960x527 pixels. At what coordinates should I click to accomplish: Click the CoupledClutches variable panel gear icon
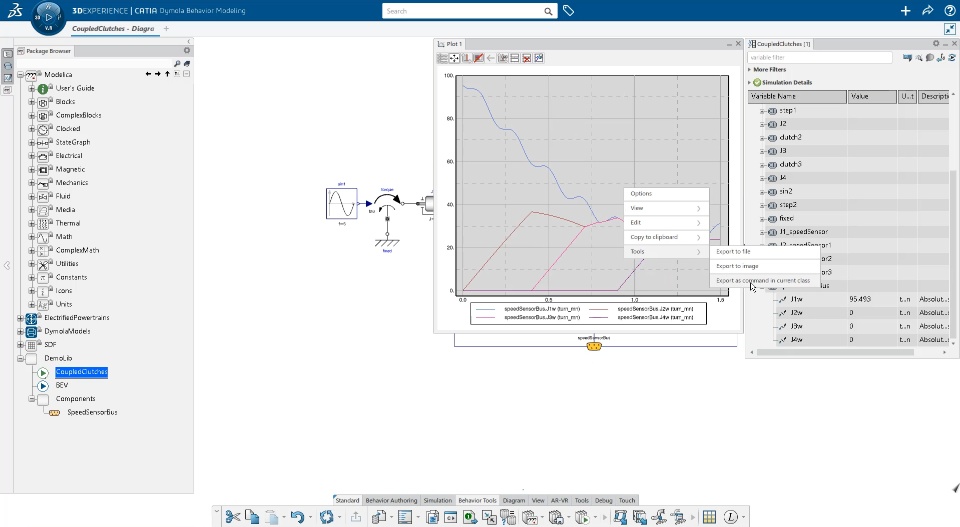936,43
